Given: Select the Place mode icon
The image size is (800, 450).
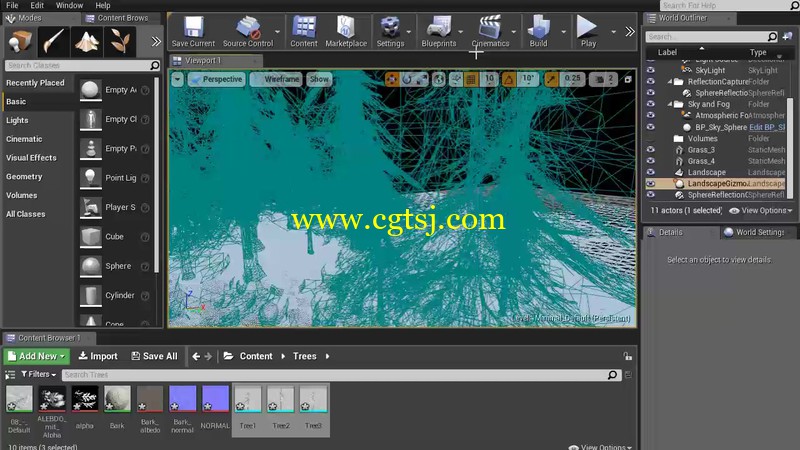Looking at the screenshot, I should tap(19, 41).
